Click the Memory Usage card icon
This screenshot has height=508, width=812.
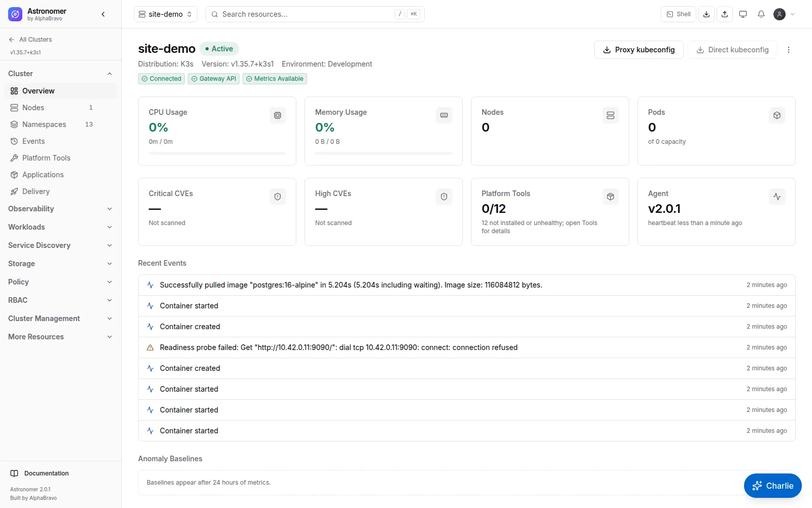pos(444,115)
